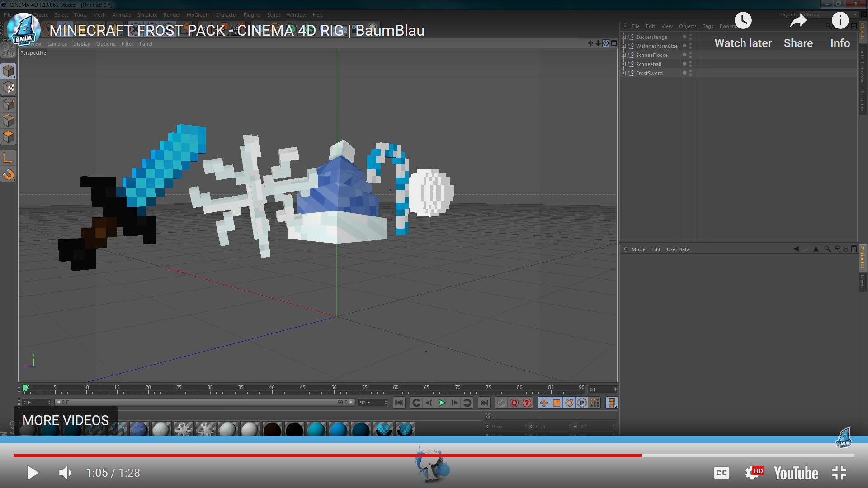This screenshot has width=868, height=488.
Task: Toggle visibility dots for SchneeFlocke
Action: (691, 55)
